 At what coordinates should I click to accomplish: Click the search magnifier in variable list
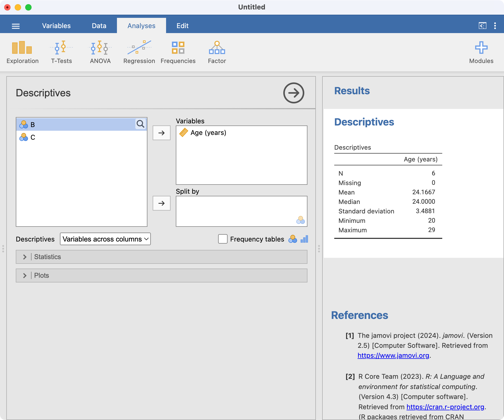tap(141, 124)
